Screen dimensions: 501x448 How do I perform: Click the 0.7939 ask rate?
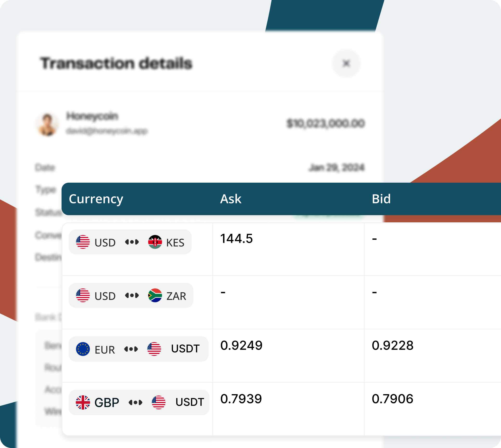coord(241,399)
